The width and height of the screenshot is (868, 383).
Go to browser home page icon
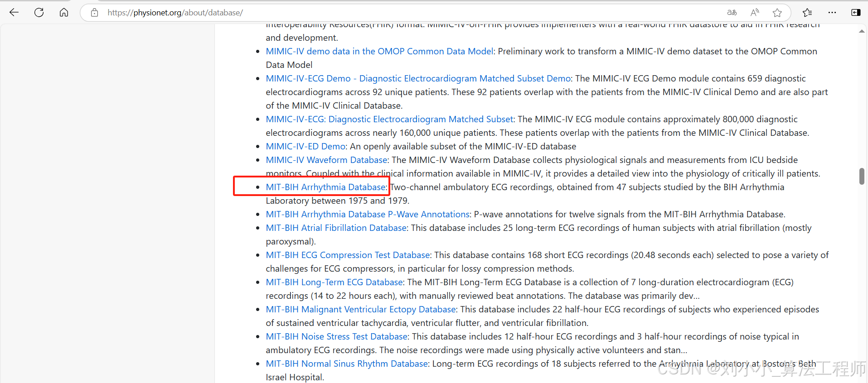[x=64, y=12]
